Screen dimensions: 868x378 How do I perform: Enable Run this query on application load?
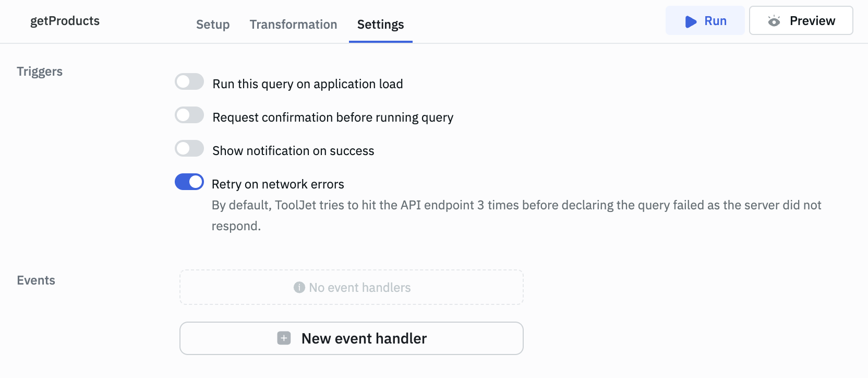click(189, 82)
